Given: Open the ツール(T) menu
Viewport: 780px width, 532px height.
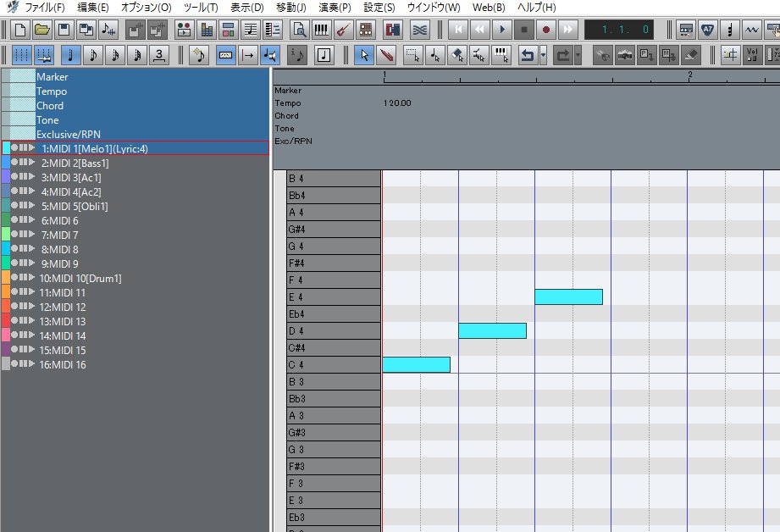Looking at the screenshot, I should (201, 8).
